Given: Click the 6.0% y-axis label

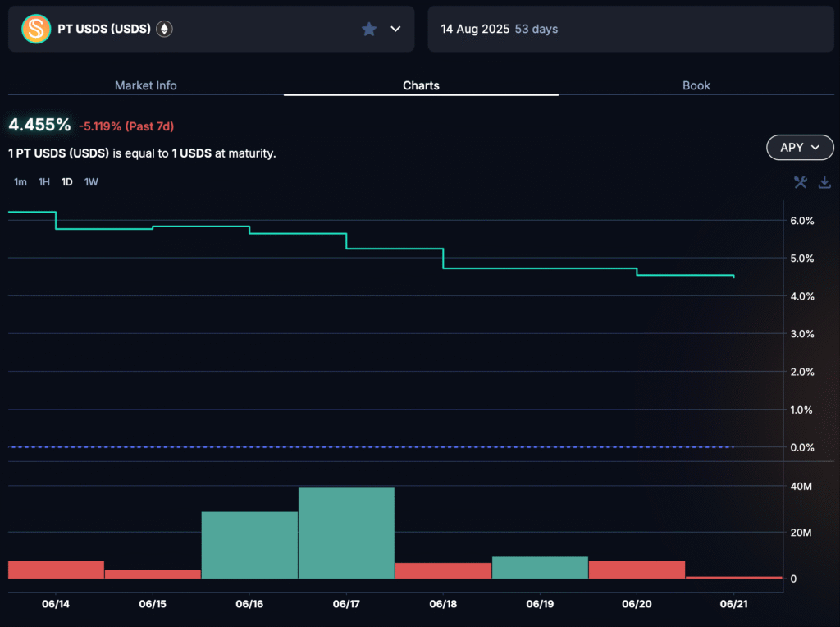Looking at the screenshot, I should (802, 221).
